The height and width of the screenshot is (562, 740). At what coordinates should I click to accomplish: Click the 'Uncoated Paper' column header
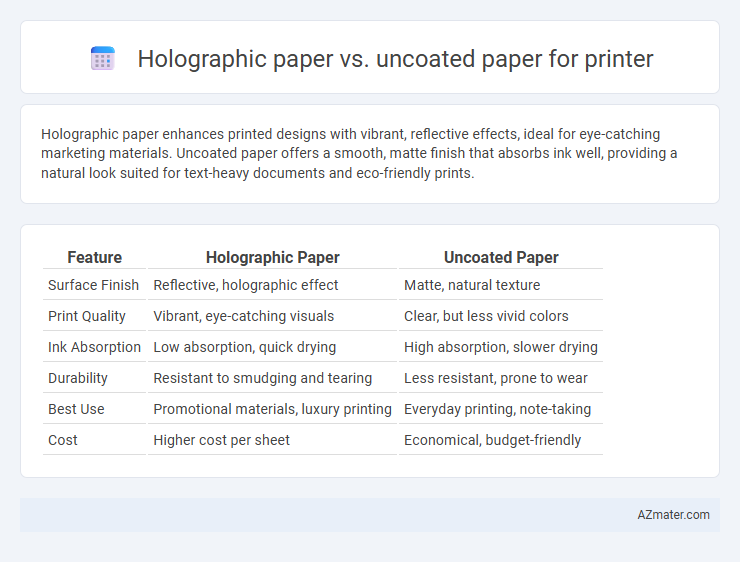(501, 257)
